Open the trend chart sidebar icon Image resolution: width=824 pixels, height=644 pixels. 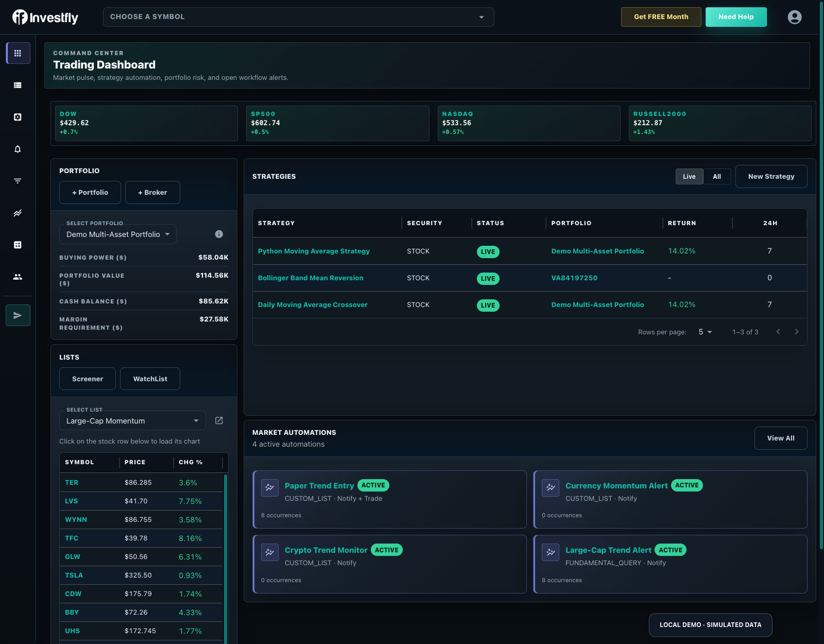pos(18,213)
